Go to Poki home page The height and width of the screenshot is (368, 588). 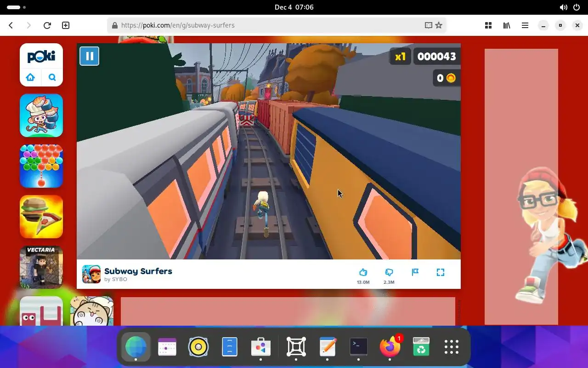coord(30,77)
